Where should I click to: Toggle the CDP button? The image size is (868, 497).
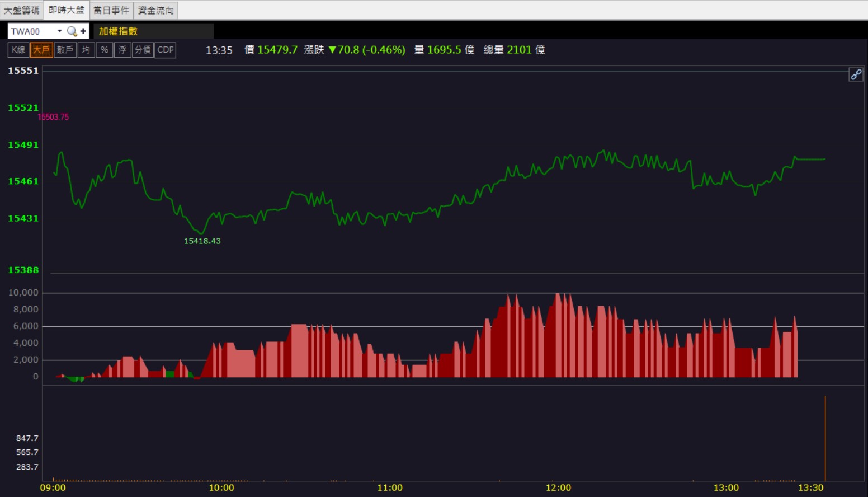tap(166, 50)
